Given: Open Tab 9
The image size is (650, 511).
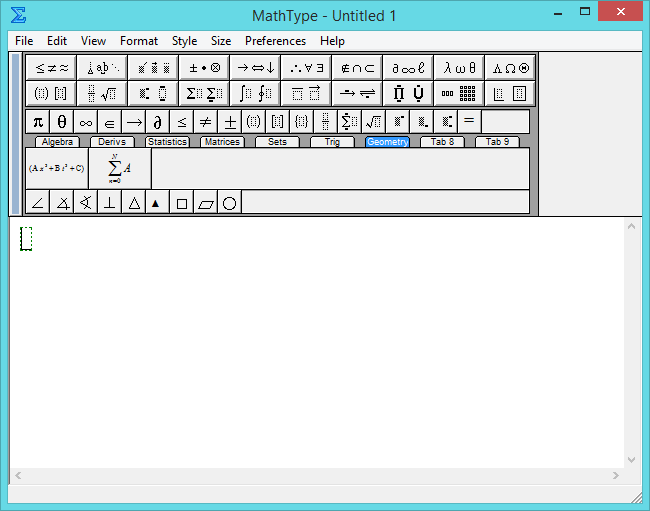Looking at the screenshot, I should [497, 142].
